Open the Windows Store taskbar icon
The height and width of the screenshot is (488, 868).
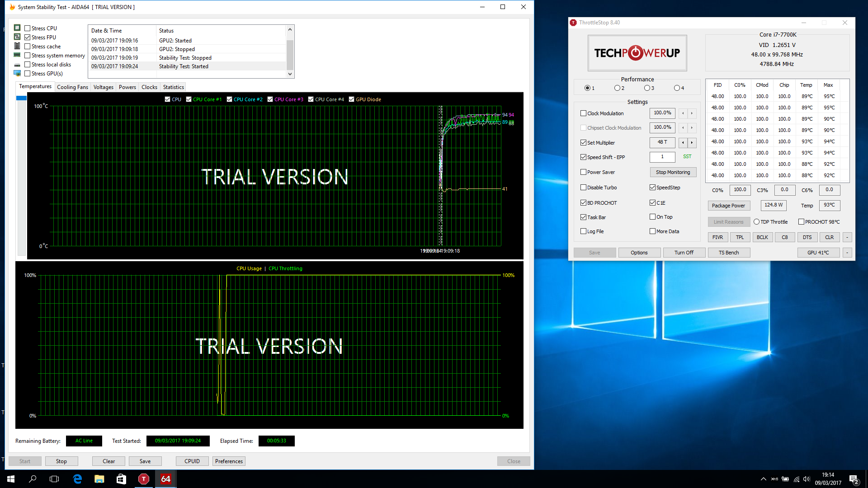tap(121, 479)
